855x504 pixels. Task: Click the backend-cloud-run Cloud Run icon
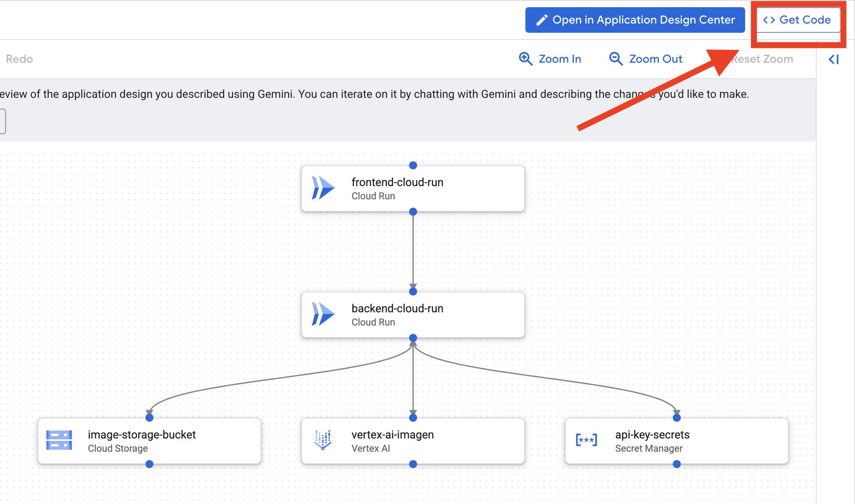[x=323, y=314]
